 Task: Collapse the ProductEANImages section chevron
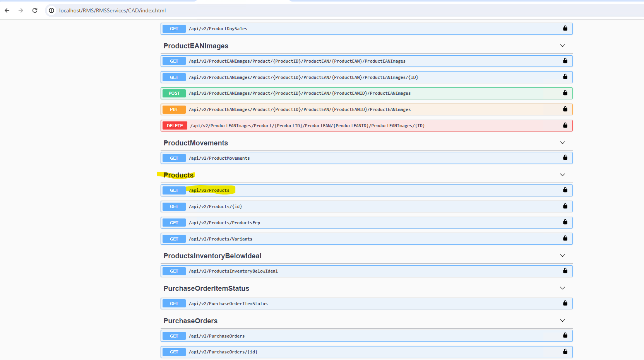point(562,46)
